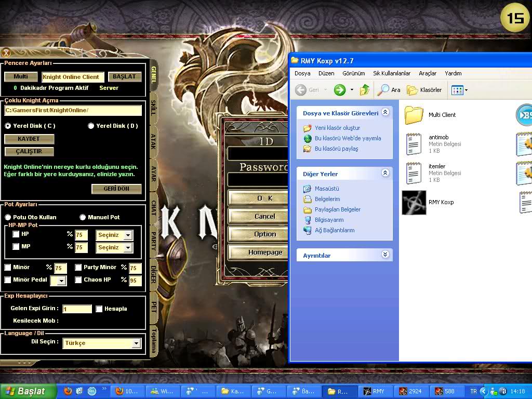
Task: Click the Windows Başlat start button
Action: pyautogui.click(x=28, y=391)
